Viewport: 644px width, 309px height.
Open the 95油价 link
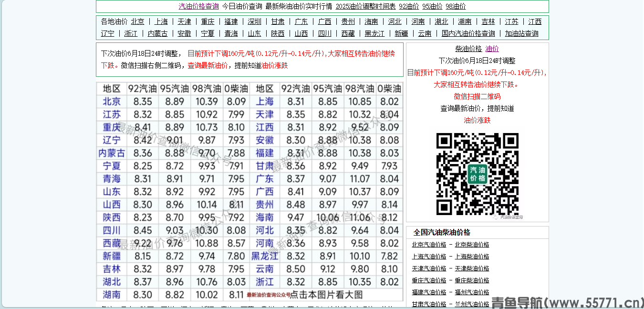tap(432, 6)
